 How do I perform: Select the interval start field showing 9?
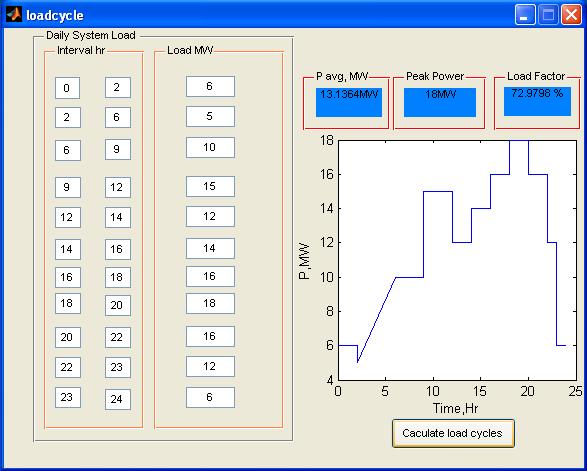point(68,187)
